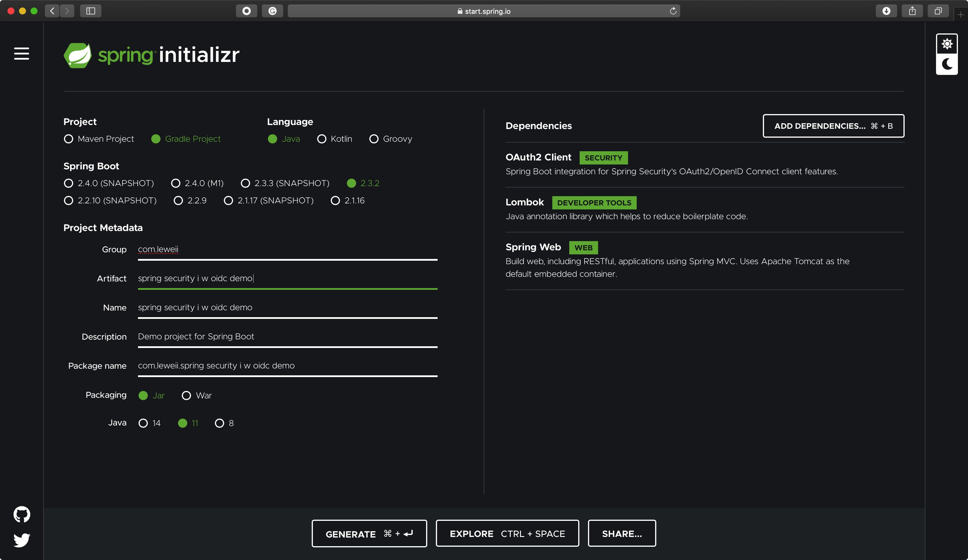The height and width of the screenshot is (560, 968).
Task: Focus the Package name input field
Action: click(287, 367)
